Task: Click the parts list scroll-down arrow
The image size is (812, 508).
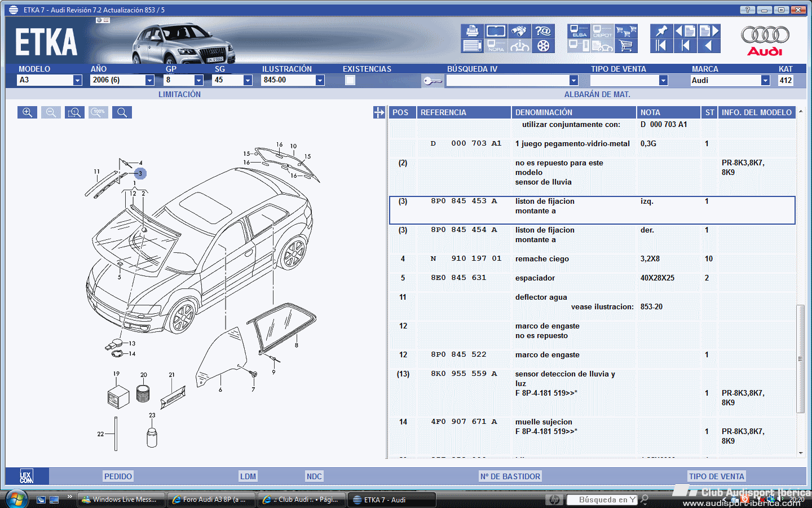Action: 800,453
